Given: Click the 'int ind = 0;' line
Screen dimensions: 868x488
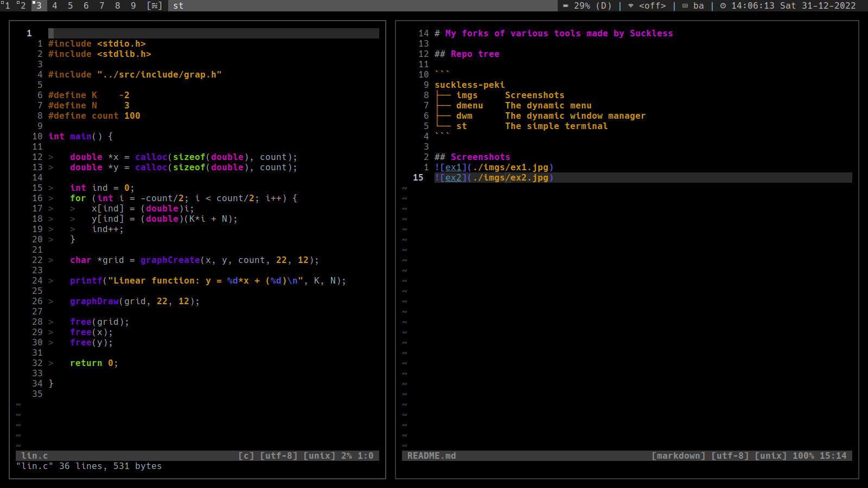Looking at the screenshot, I should coord(103,188).
